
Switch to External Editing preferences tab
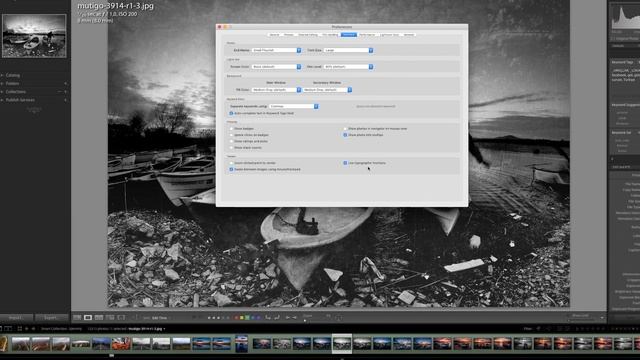coord(308,35)
